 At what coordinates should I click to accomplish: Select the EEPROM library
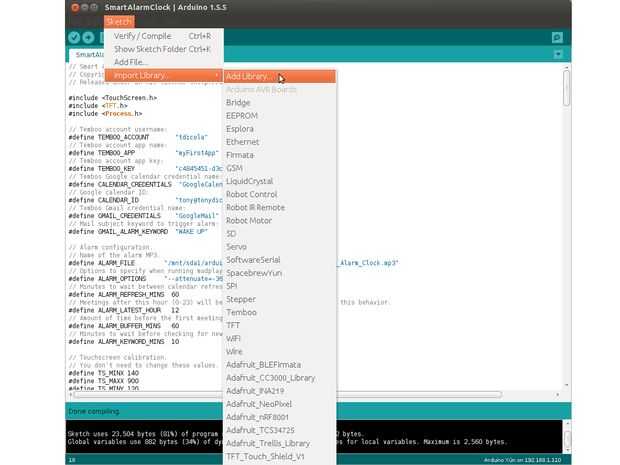point(280,115)
